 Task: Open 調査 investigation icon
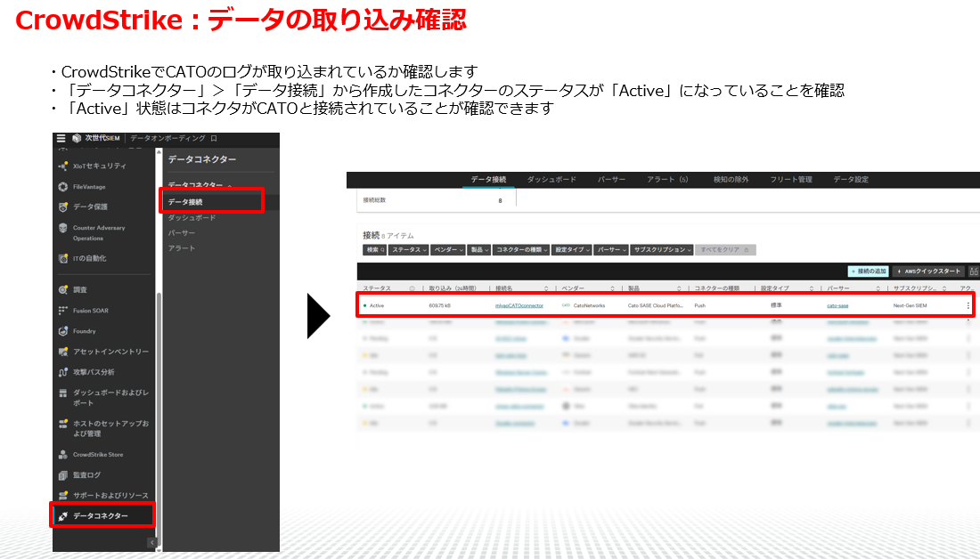tap(62, 290)
